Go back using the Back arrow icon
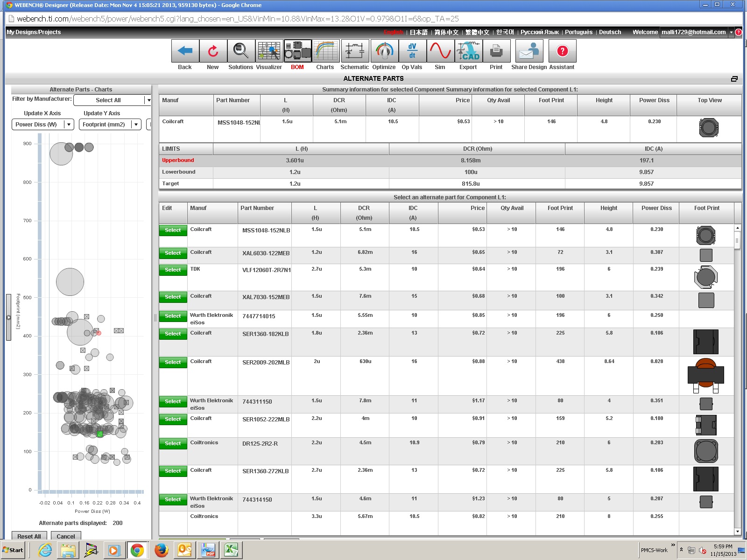747x560 pixels. click(185, 51)
